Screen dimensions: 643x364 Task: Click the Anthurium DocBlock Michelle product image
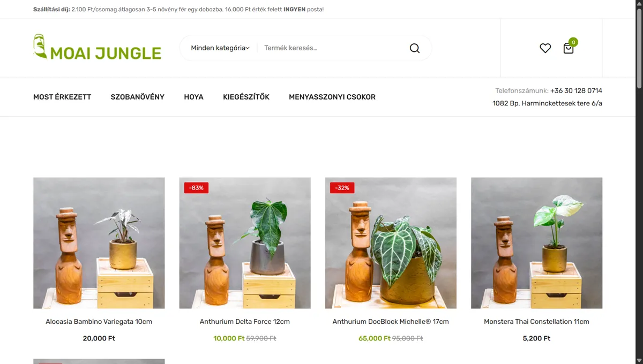click(391, 243)
